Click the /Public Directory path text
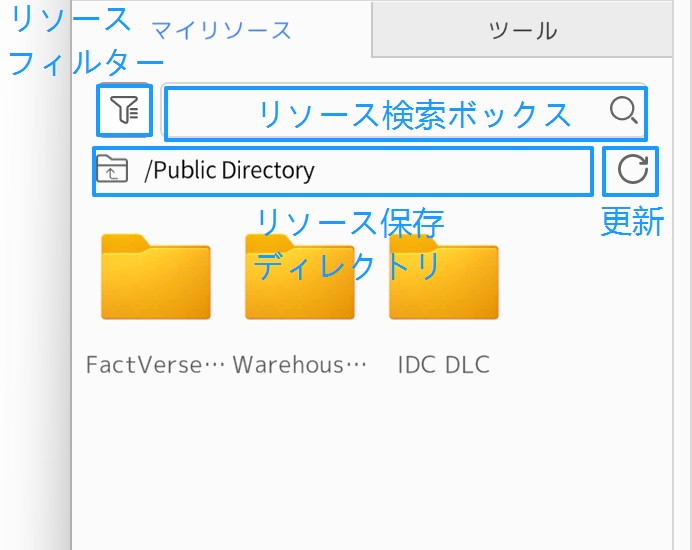Image resolution: width=692 pixels, height=550 pixels. tap(229, 170)
